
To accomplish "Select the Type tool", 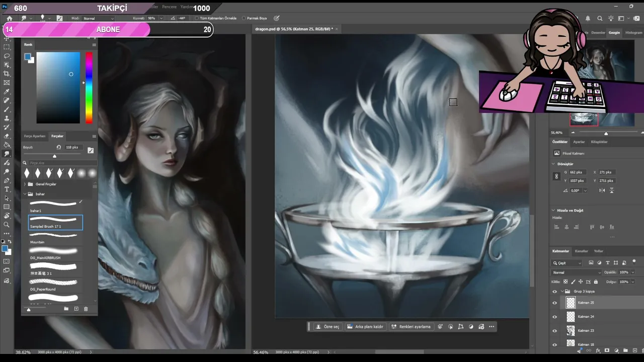I will (x=7, y=190).
